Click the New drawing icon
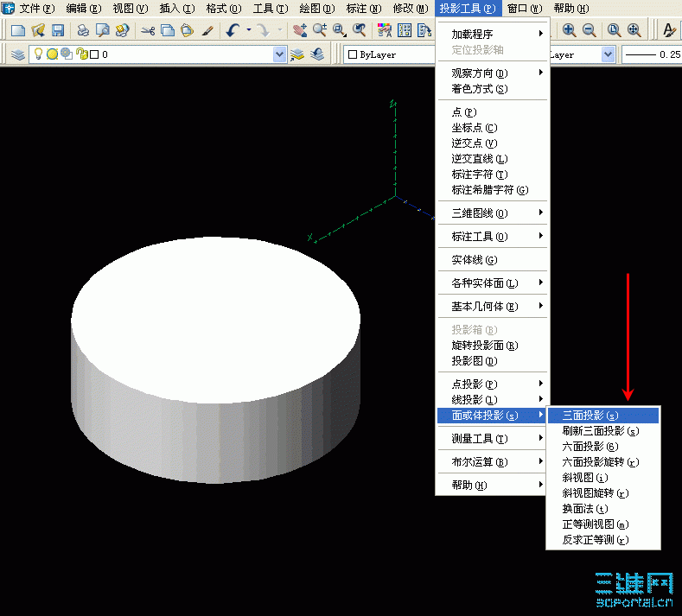The height and width of the screenshot is (616, 682). coord(18,30)
